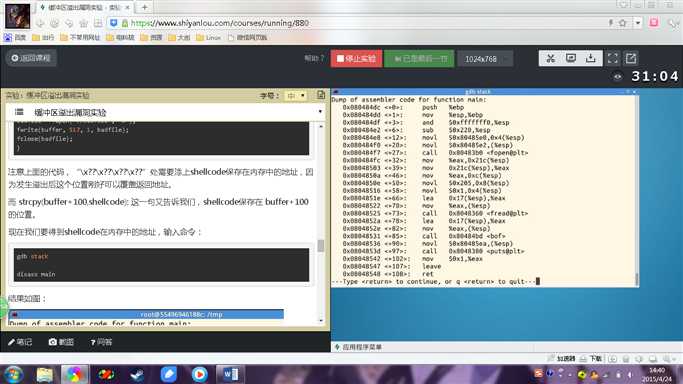
Task: Open the screenshot tab with camera icon
Action: pyautogui.click(x=61, y=342)
